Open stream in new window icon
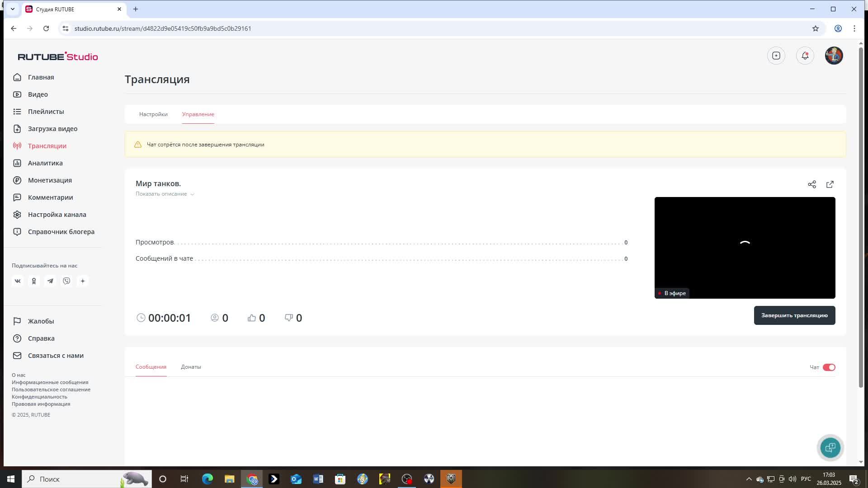868x488 pixels. point(830,184)
